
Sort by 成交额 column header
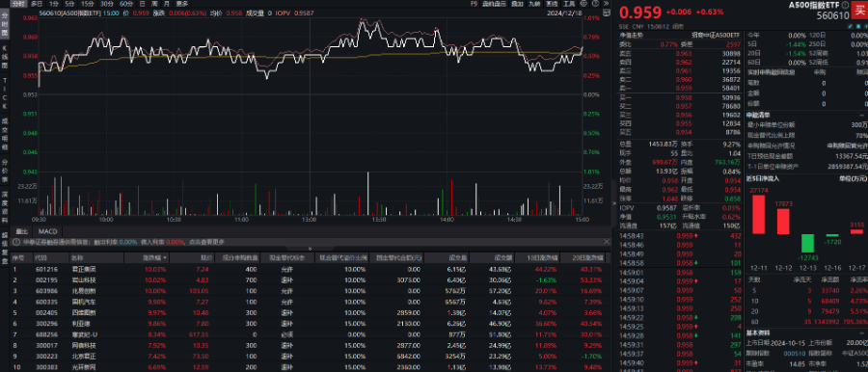pos(492,258)
